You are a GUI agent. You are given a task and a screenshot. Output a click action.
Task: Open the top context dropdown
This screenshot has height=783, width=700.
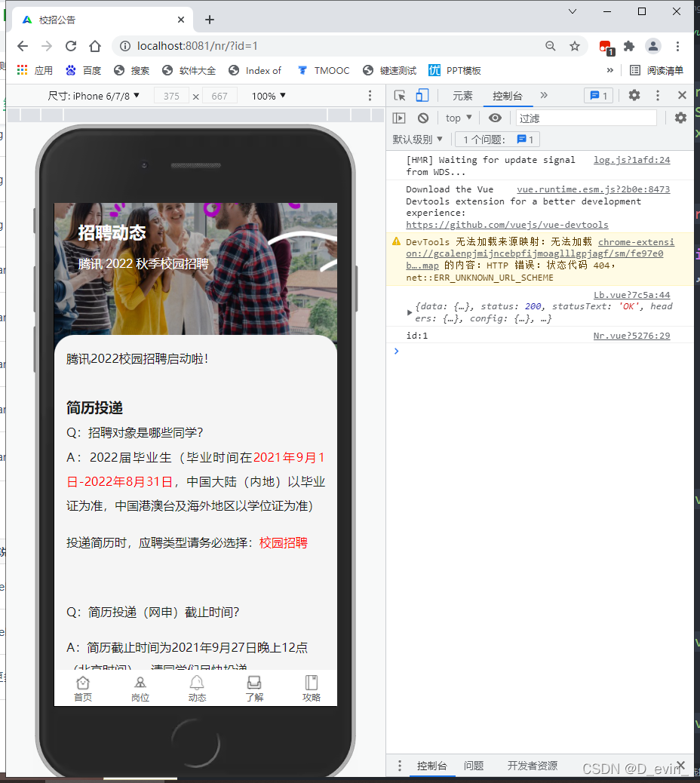click(x=459, y=118)
